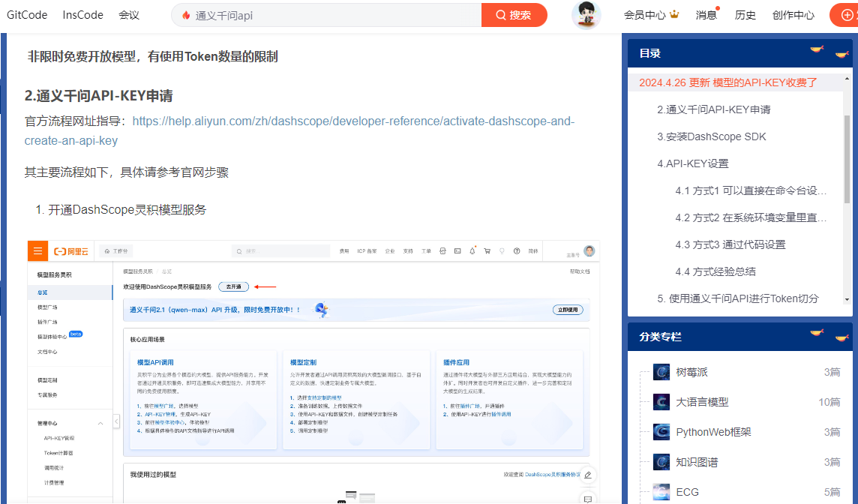Screen dimensions: 858x504
Task: Click 工作台 in the Aliyun screenshot header
Action: point(116,251)
